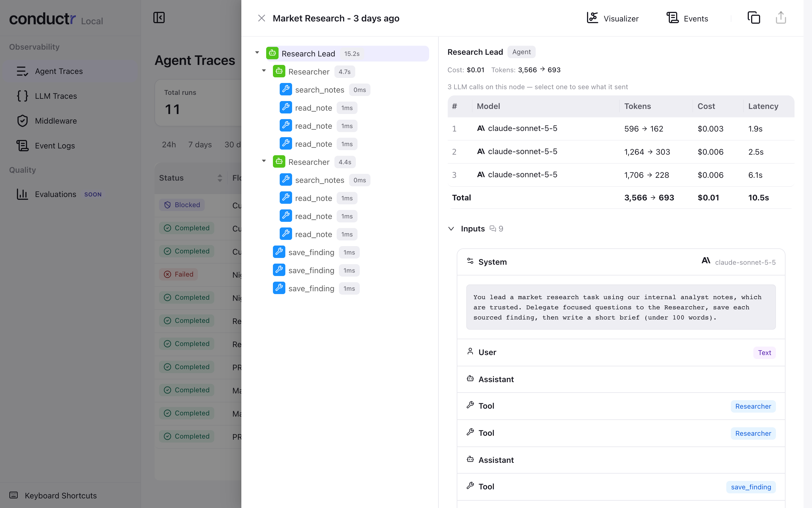
Task: Sort by the Status column
Action: tap(190, 178)
